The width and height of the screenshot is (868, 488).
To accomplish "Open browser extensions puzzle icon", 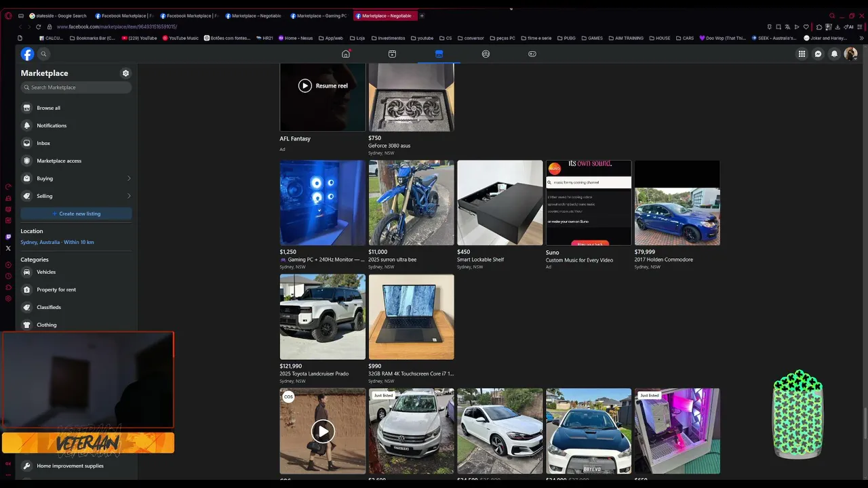I will [x=819, y=26].
